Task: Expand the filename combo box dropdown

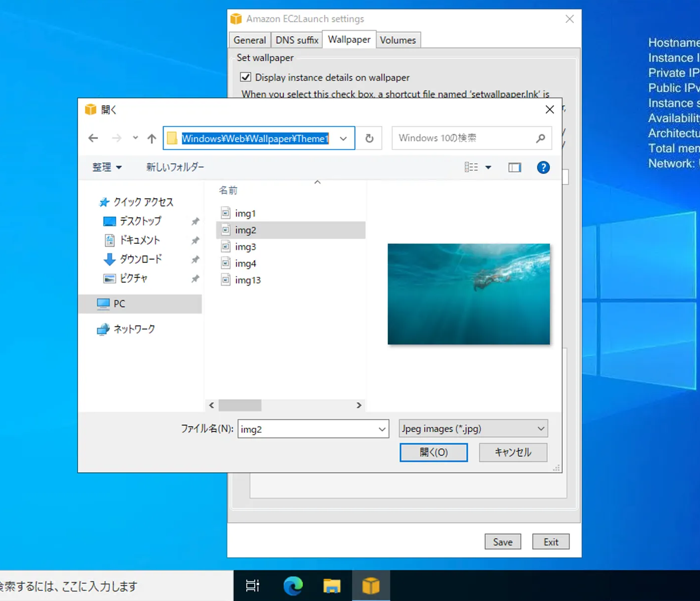Action: coord(382,429)
